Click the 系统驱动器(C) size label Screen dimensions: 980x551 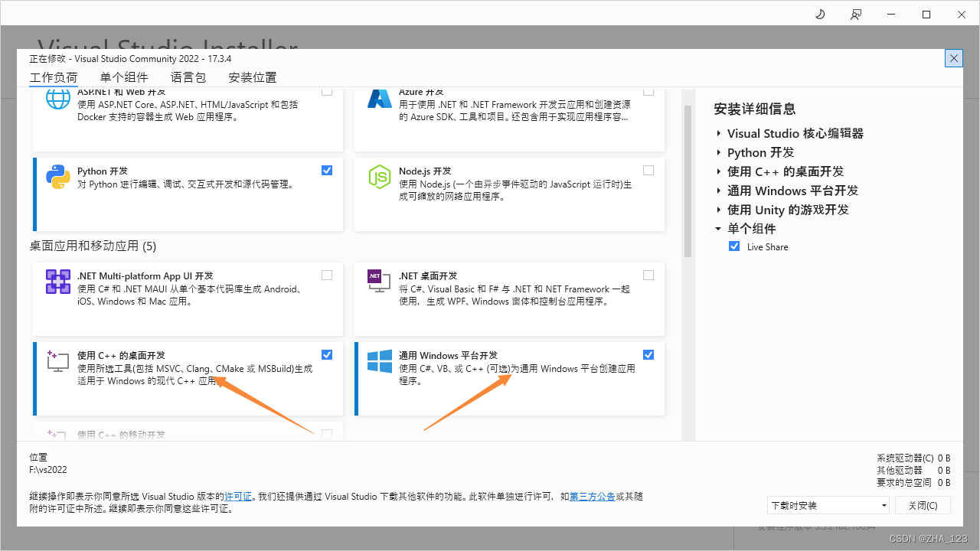(x=905, y=458)
